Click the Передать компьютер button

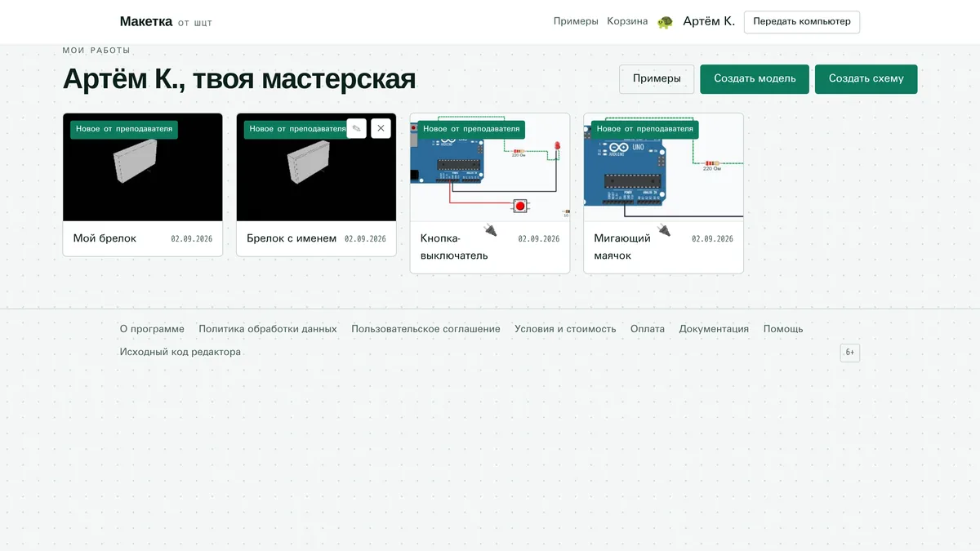[802, 22]
